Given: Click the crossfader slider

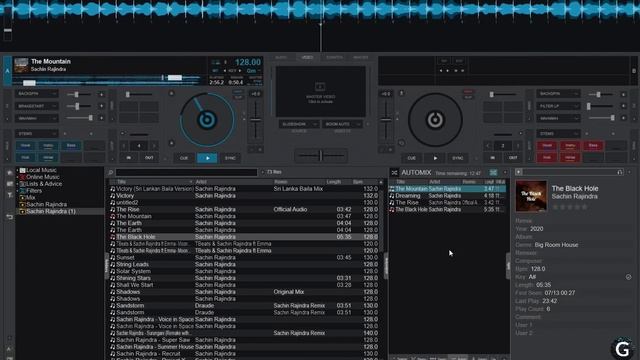Looking at the screenshot, I should tap(321, 156).
